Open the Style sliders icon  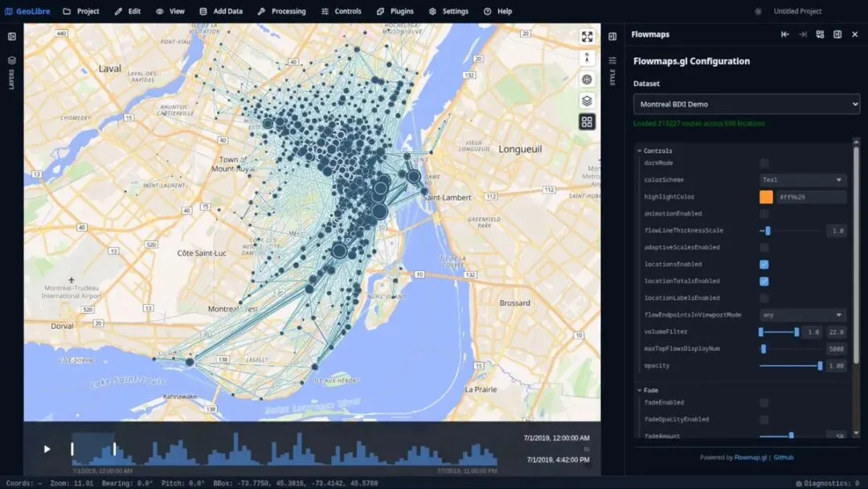click(x=612, y=60)
